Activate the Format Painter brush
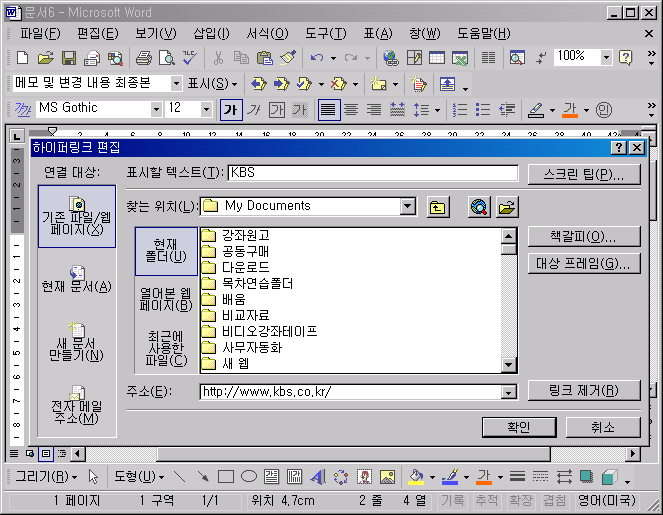Screen dimensions: 663x515 click(x=288, y=58)
